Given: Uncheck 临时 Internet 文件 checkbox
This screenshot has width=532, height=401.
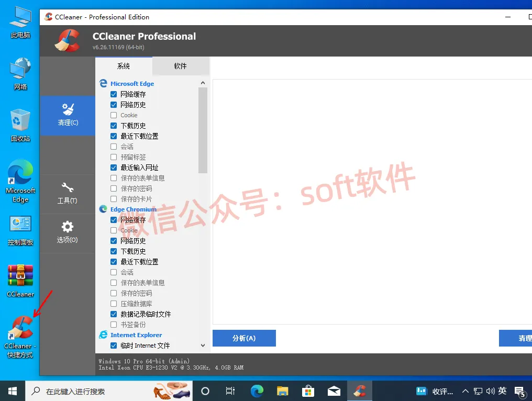Looking at the screenshot, I should coord(114,346).
